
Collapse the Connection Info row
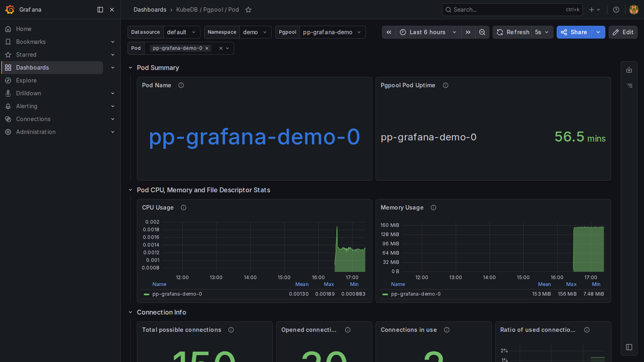(130, 312)
